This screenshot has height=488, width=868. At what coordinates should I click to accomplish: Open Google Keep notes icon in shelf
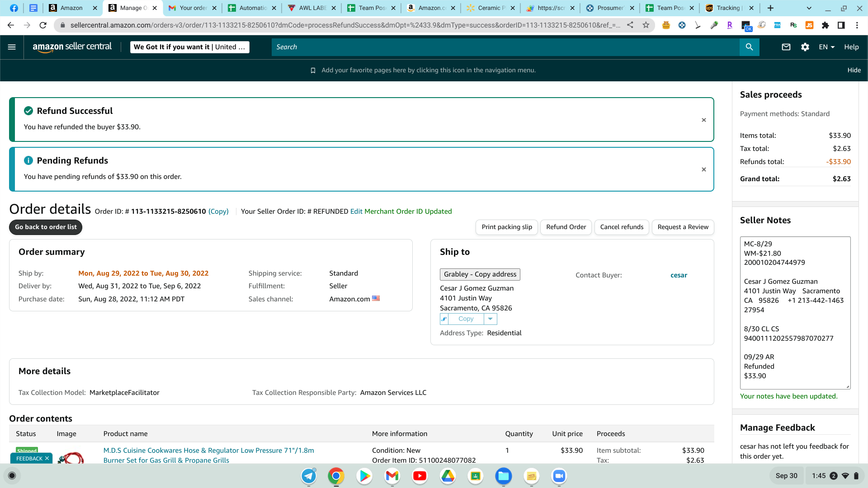pyautogui.click(x=531, y=476)
